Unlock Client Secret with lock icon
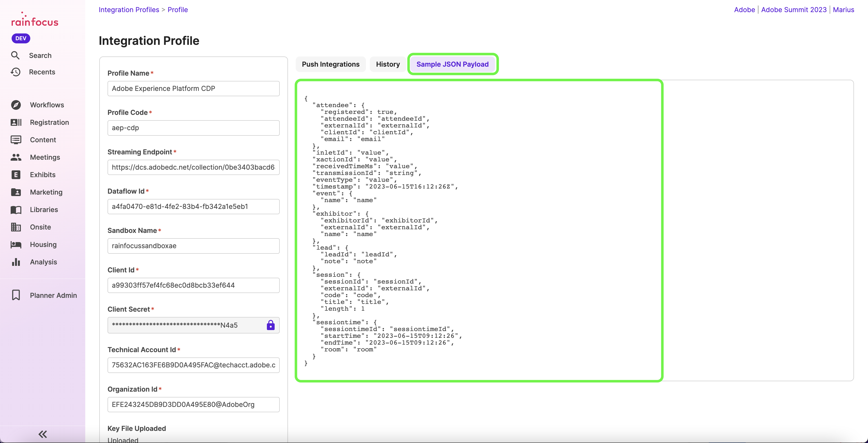This screenshot has width=868, height=443. [271, 325]
